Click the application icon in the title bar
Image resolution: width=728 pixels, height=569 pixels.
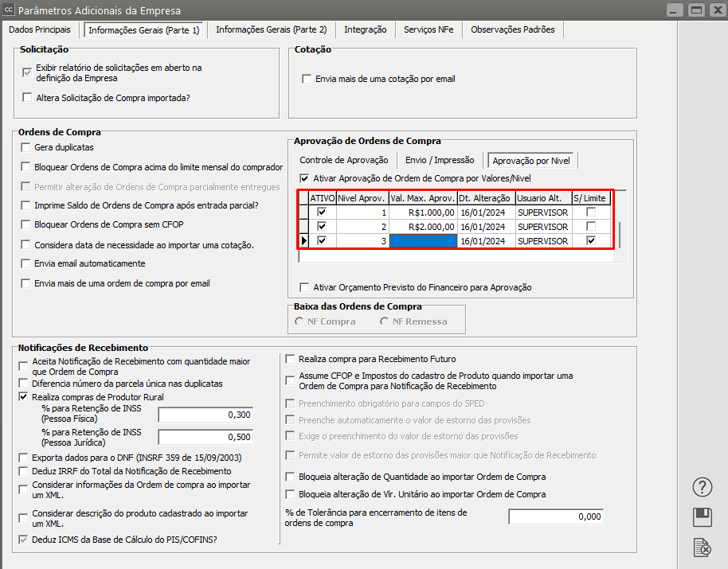pyautogui.click(x=8, y=11)
